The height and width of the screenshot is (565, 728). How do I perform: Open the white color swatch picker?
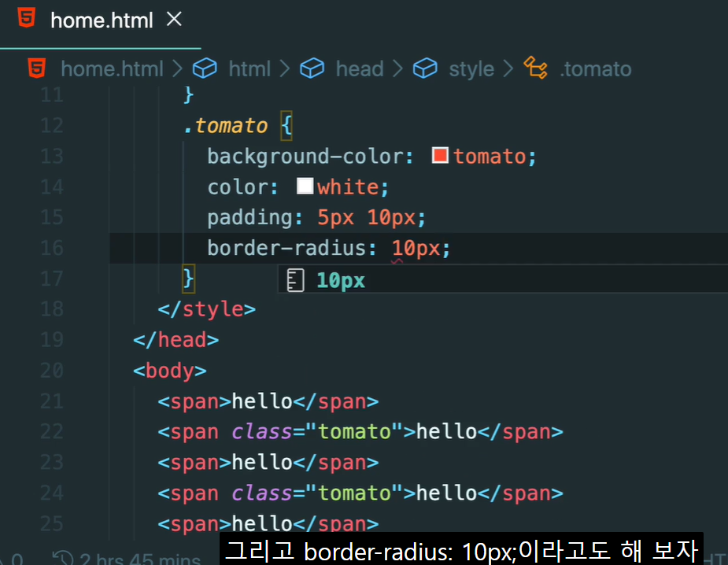(305, 186)
